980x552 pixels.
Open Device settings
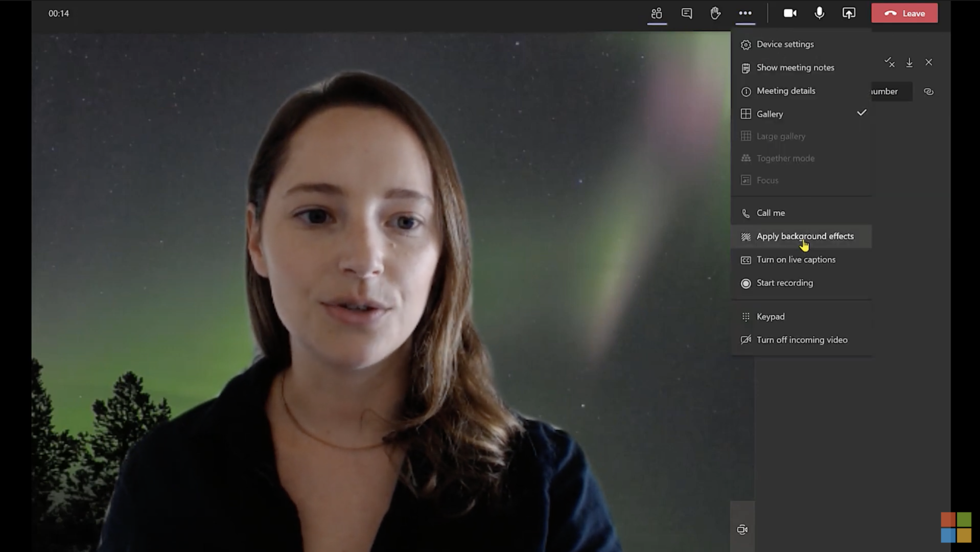coord(785,44)
